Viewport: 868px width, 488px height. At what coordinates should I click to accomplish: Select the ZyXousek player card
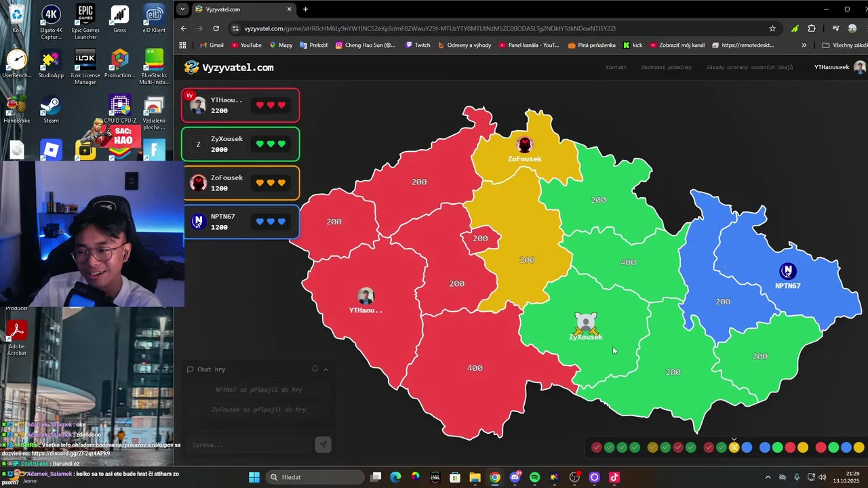(240, 144)
